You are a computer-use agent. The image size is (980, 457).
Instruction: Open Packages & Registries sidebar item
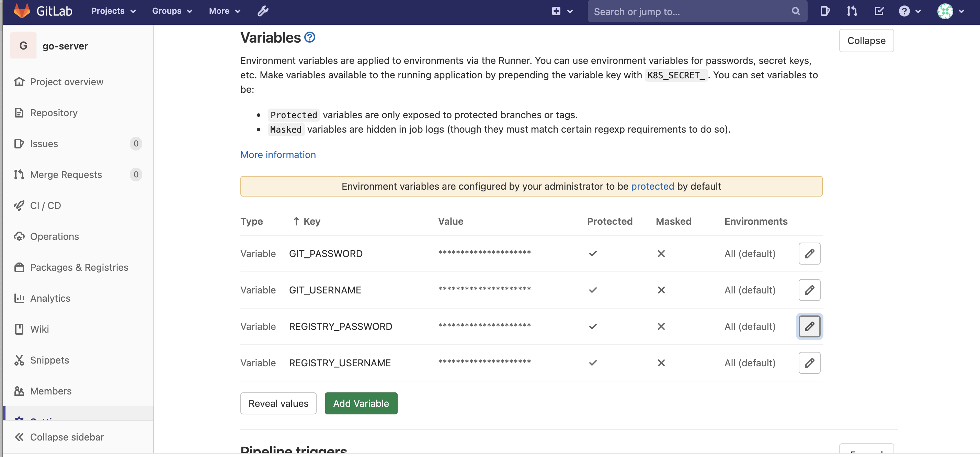(x=79, y=267)
